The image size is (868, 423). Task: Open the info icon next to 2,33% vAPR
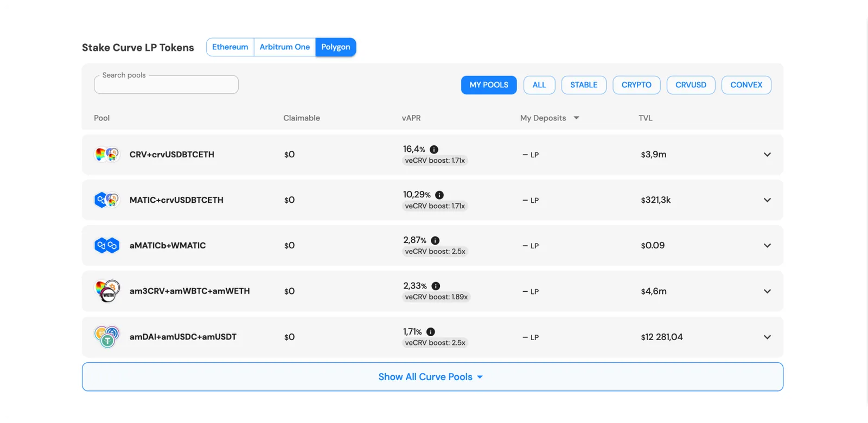pyautogui.click(x=436, y=286)
